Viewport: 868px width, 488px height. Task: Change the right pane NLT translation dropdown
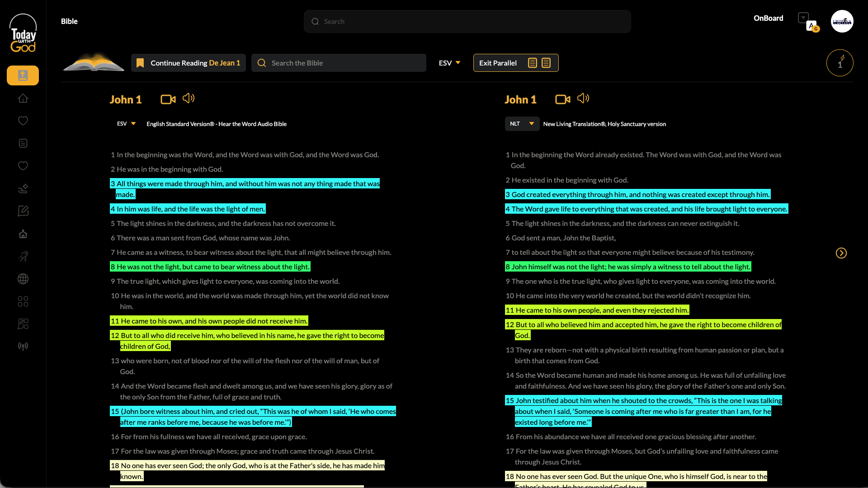pyautogui.click(x=522, y=124)
